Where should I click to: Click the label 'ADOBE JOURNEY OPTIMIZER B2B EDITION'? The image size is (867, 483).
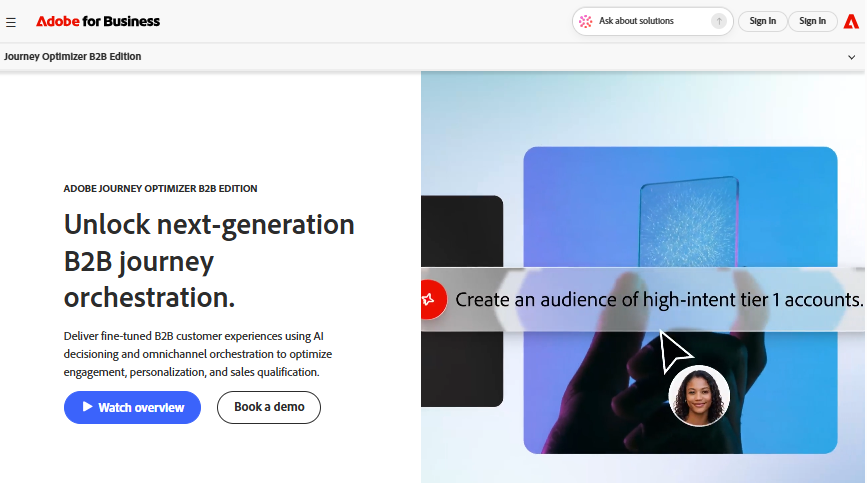pyautogui.click(x=160, y=188)
